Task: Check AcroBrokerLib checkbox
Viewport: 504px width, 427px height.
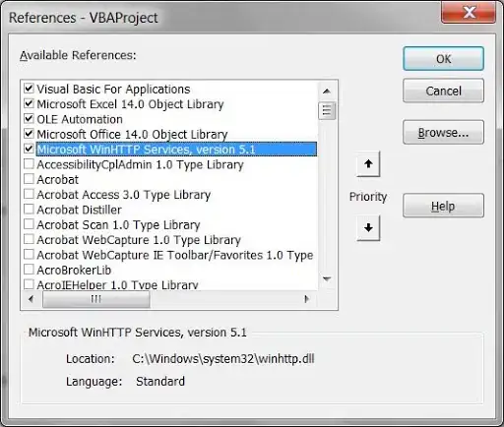Action: (29, 270)
